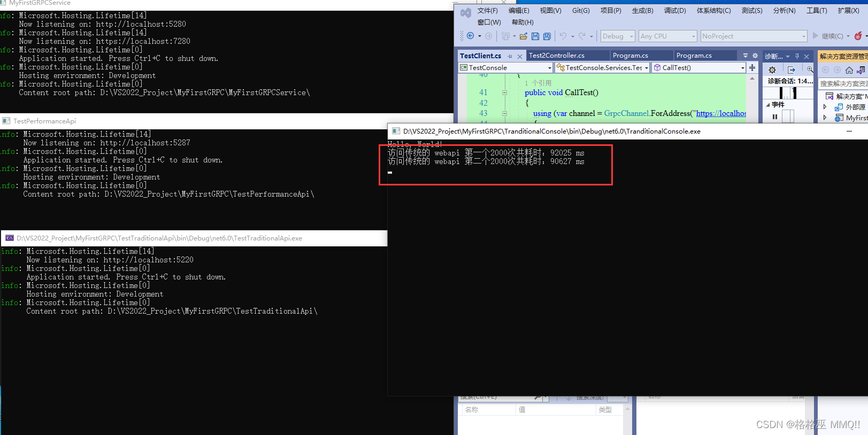Pin the diagnostics tools panel
Viewport: 868px width, 435px height.
coord(797,56)
